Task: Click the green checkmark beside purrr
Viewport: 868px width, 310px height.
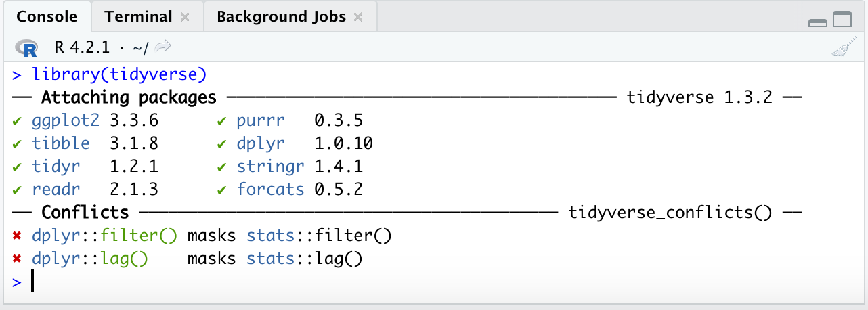Action: pyautogui.click(x=222, y=121)
